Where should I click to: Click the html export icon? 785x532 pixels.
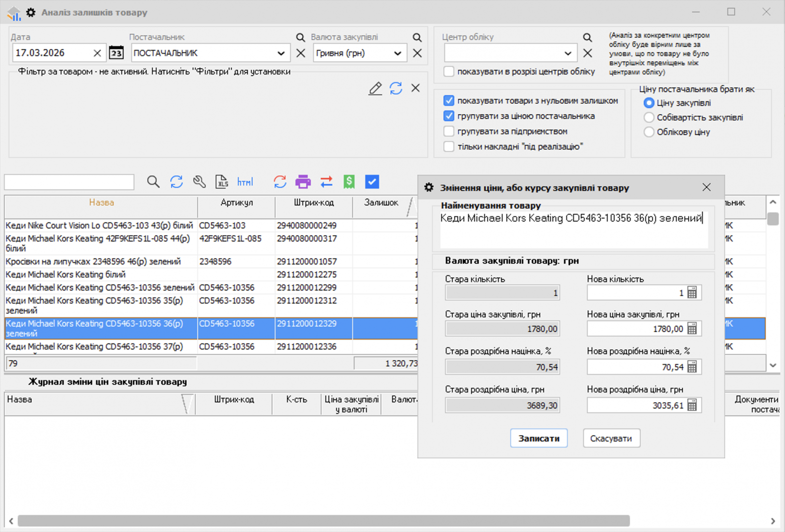point(245,181)
